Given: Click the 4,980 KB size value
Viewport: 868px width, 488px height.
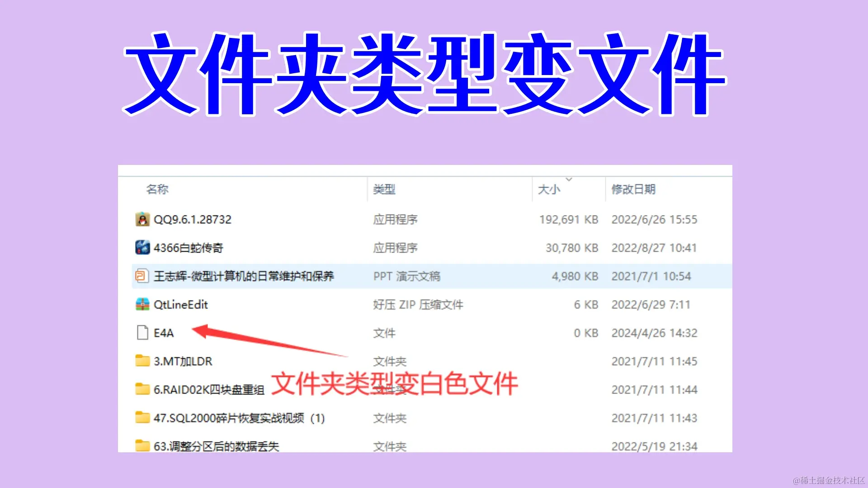Looking at the screenshot, I should point(575,276).
